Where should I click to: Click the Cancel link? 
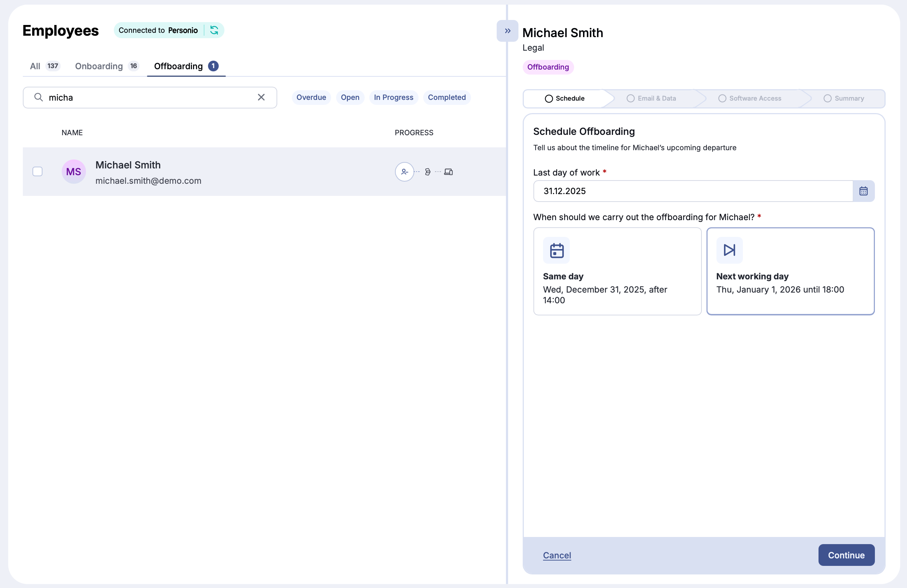pos(557,555)
